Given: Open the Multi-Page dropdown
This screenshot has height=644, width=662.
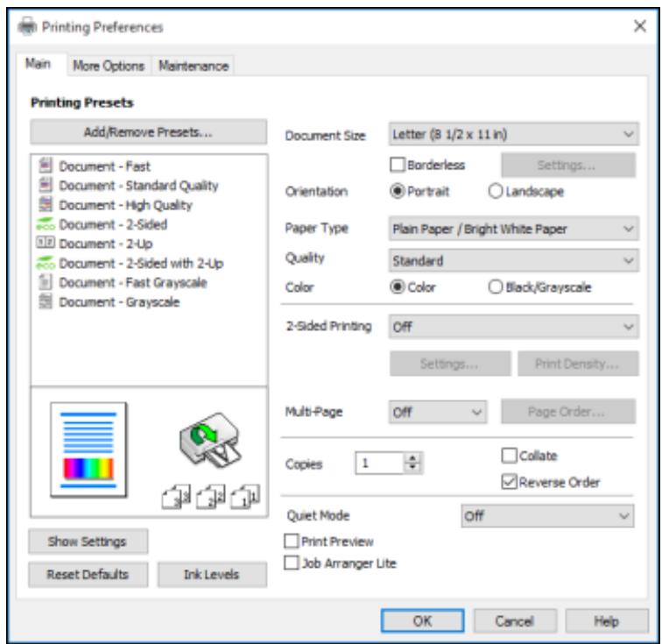Looking at the screenshot, I should click(438, 412).
